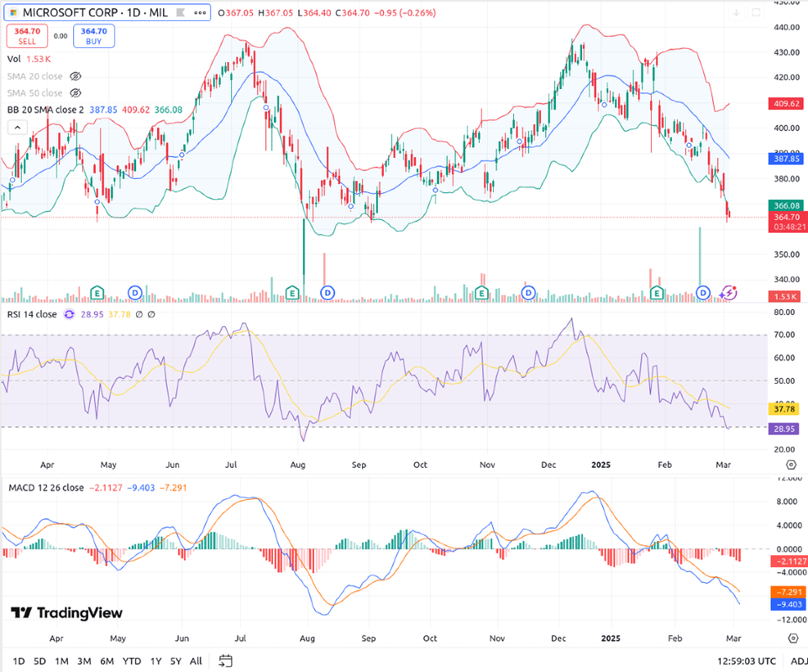This screenshot has width=808, height=672.
Task: Set the chart range to 1Y
Action: [x=155, y=661]
